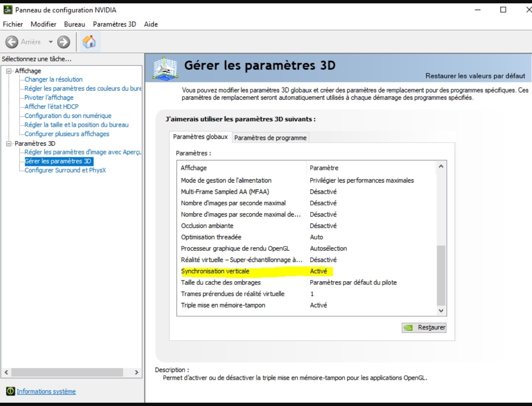Switch to Paramètres globaux tab

coord(200,137)
